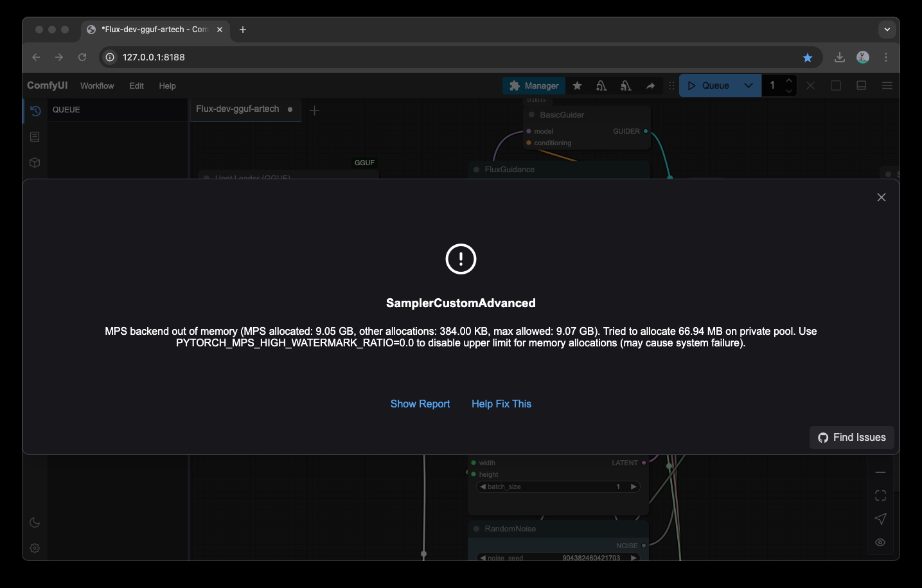Viewport: 922px width, 588px height.
Task: Toggle the bottom panel icon
Action: [861, 85]
